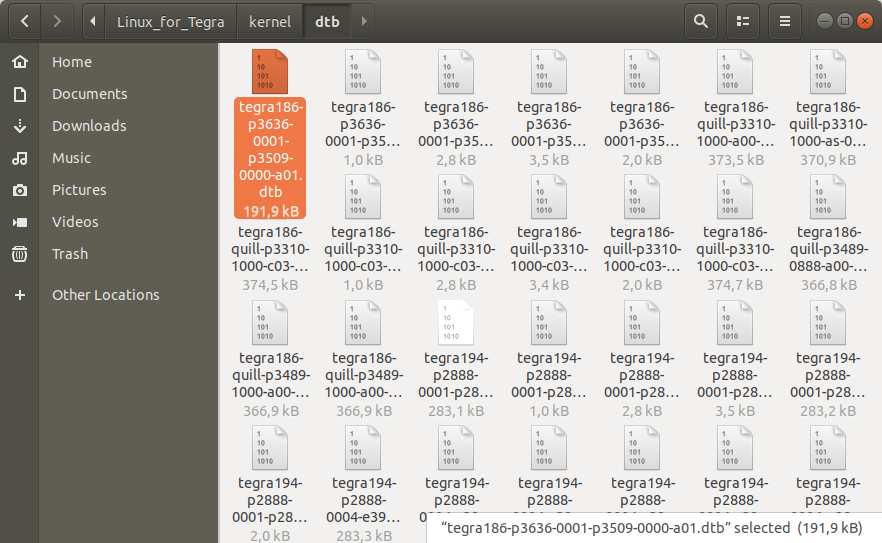Select the 373,5 kB quill-p3310-1000-a00 file
882x543 pixels.
(x=735, y=108)
